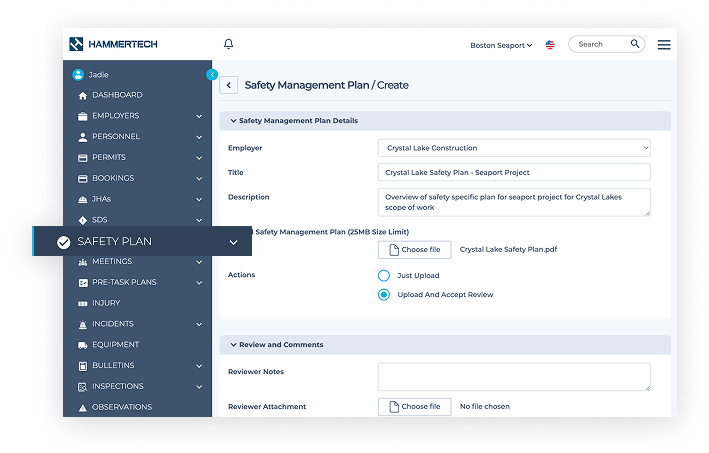This screenshot has width=709, height=453.
Task: Expand the Employers menu chevron
Action: [x=199, y=116]
